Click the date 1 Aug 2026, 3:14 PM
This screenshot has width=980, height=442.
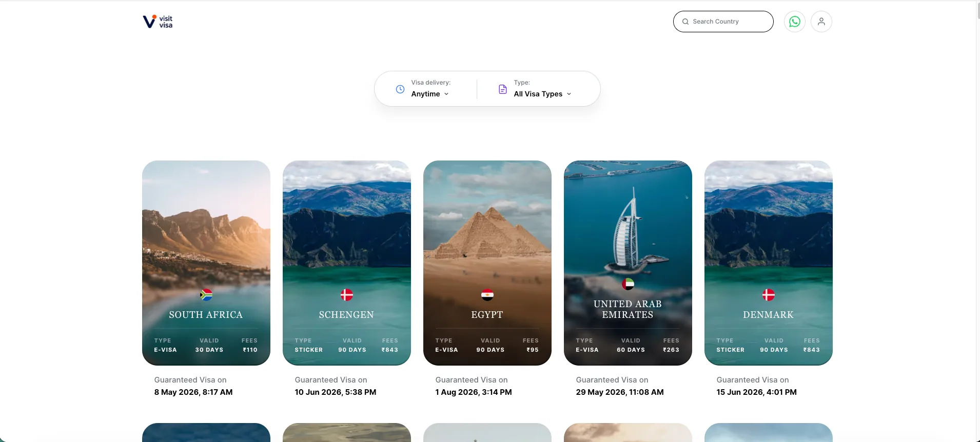pyautogui.click(x=474, y=392)
